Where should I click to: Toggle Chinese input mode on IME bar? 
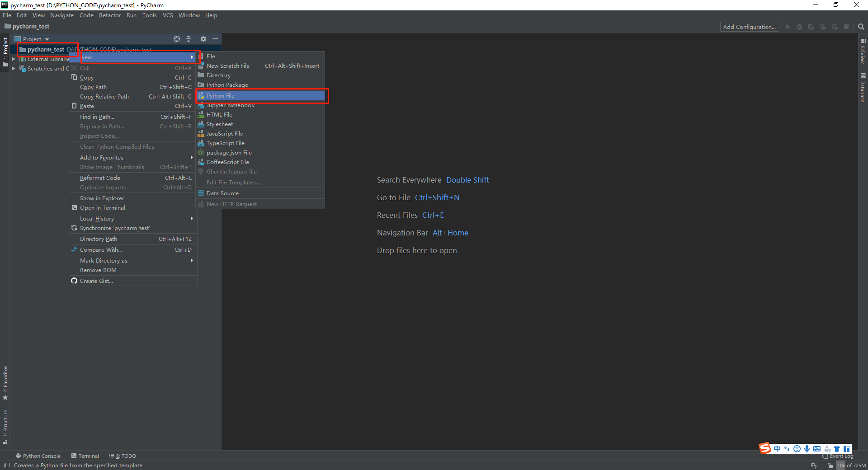(777, 449)
